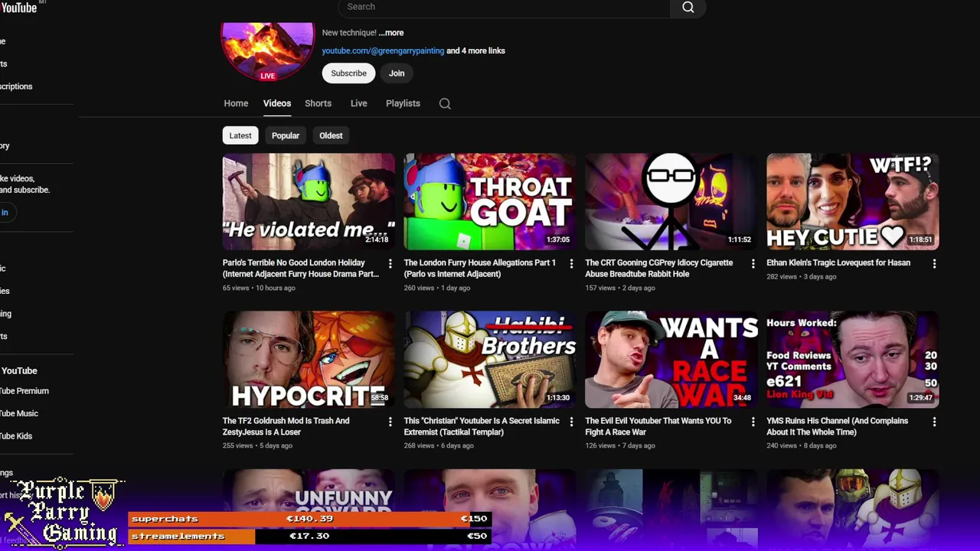Open the channel search magnifier icon
The width and height of the screenshot is (980, 551).
(x=445, y=103)
